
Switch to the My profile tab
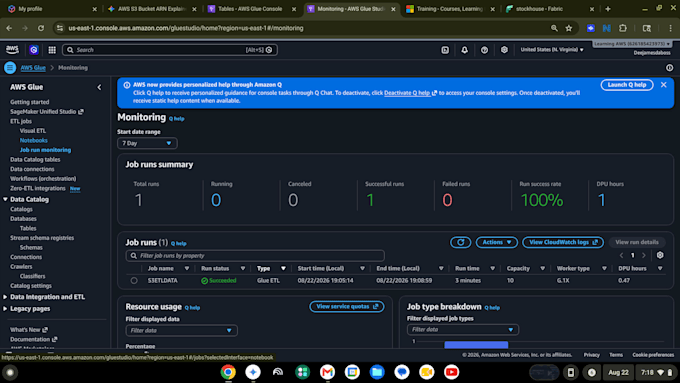52,9
